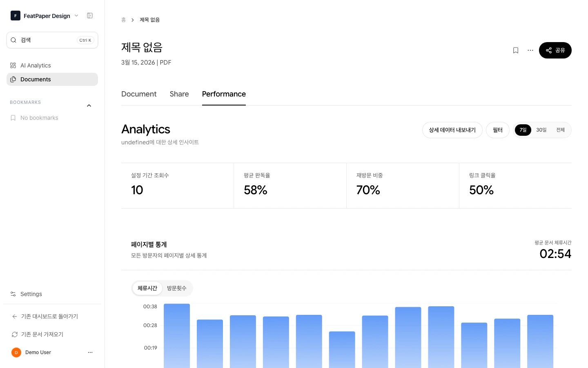Select the 전체 time range
Image resolution: width=588 pixels, height=368 pixels.
tap(560, 130)
